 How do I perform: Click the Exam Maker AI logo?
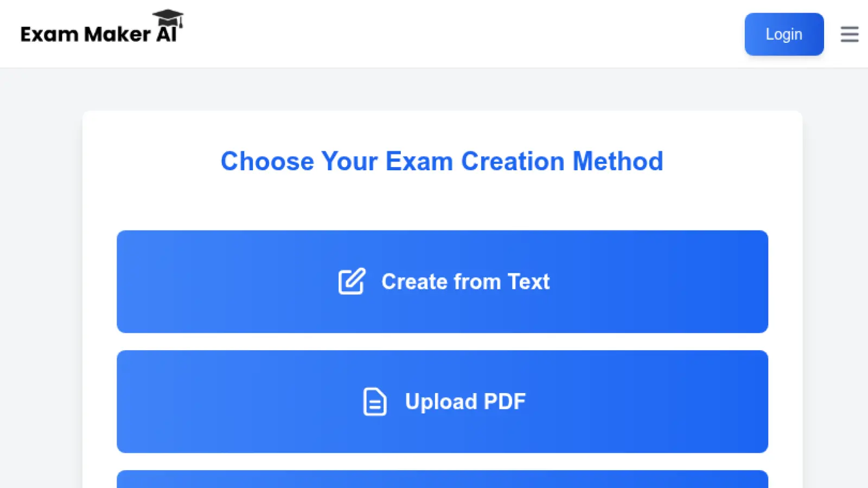tap(101, 33)
